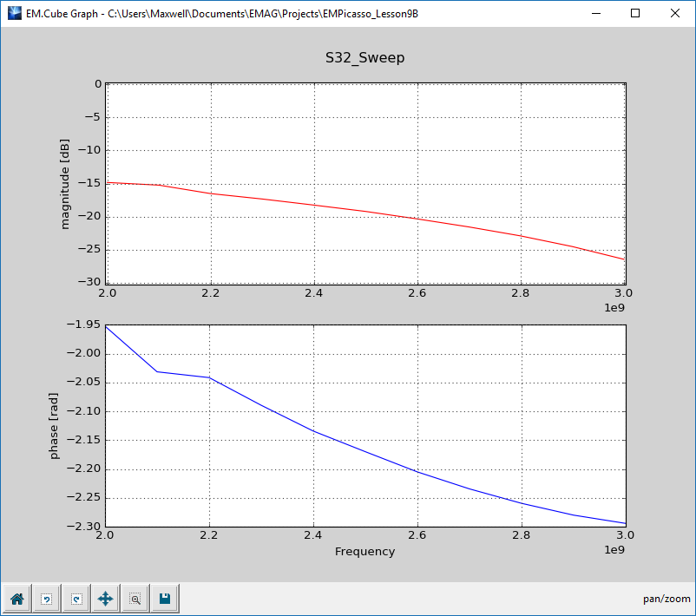
Task: Click the Frequency axis label
Action: point(364,551)
